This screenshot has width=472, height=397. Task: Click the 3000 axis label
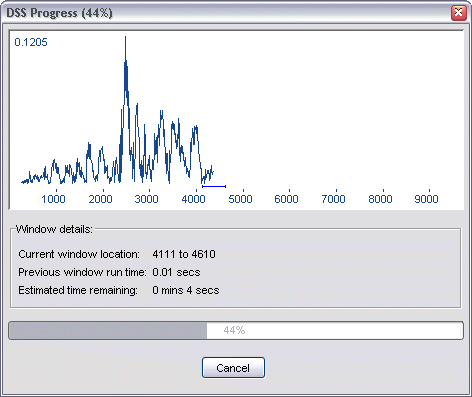[x=146, y=199]
